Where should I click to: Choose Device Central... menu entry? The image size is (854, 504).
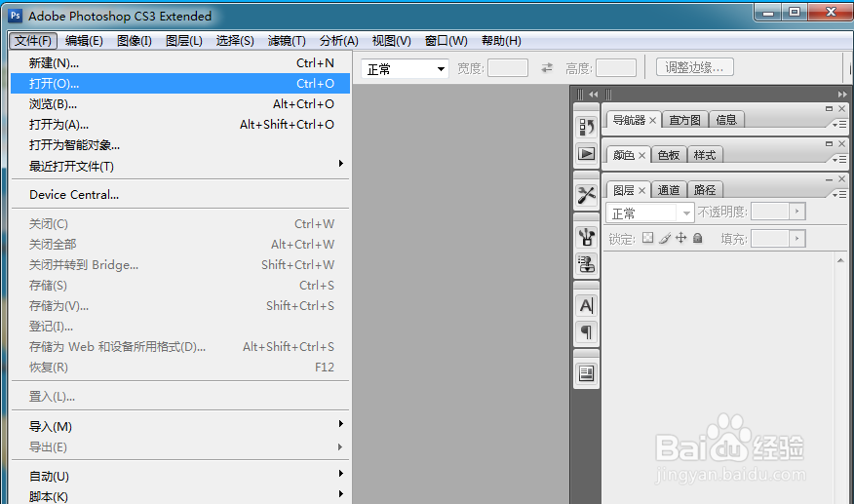click(x=179, y=195)
